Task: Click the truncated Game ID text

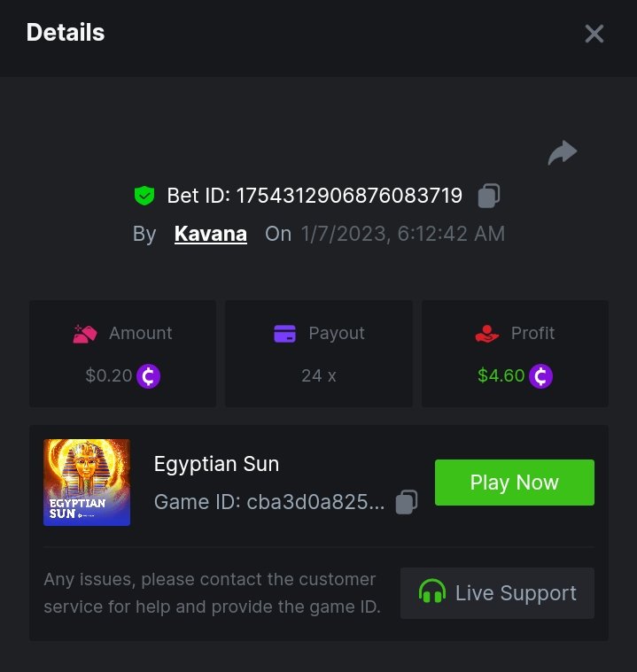Action: (269, 502)
